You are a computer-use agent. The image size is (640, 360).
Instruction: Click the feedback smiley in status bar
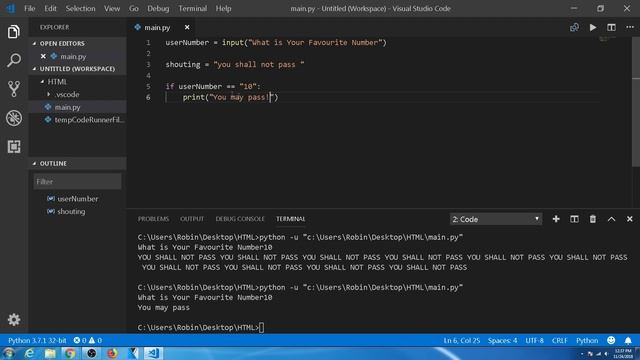(611, 340)
